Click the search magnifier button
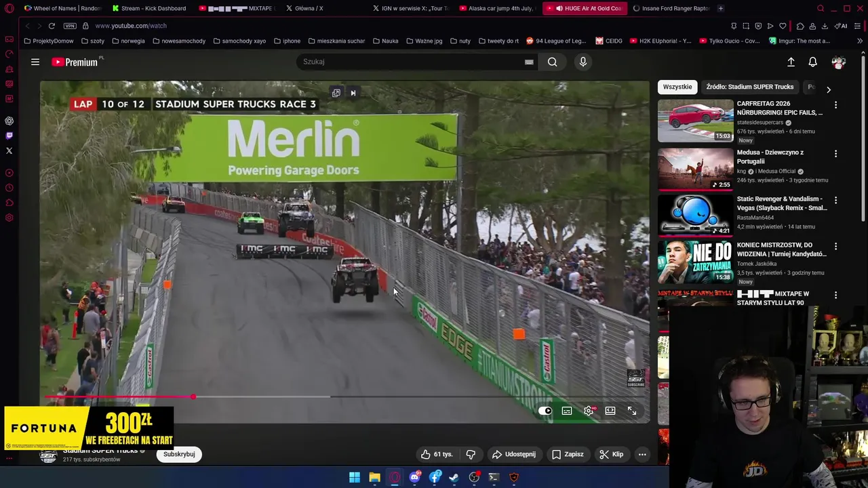This screenshot has height=488, width=868. coord(552,62)
